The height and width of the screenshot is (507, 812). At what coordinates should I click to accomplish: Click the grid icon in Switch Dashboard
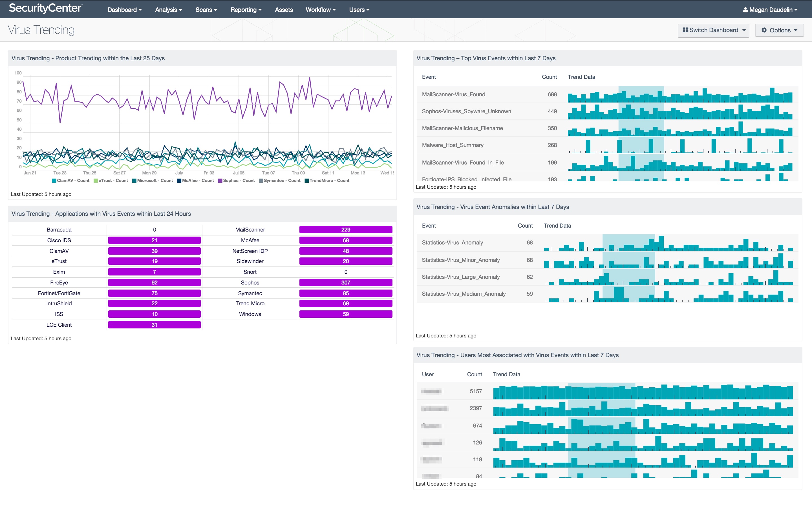(x=685, y=30)
